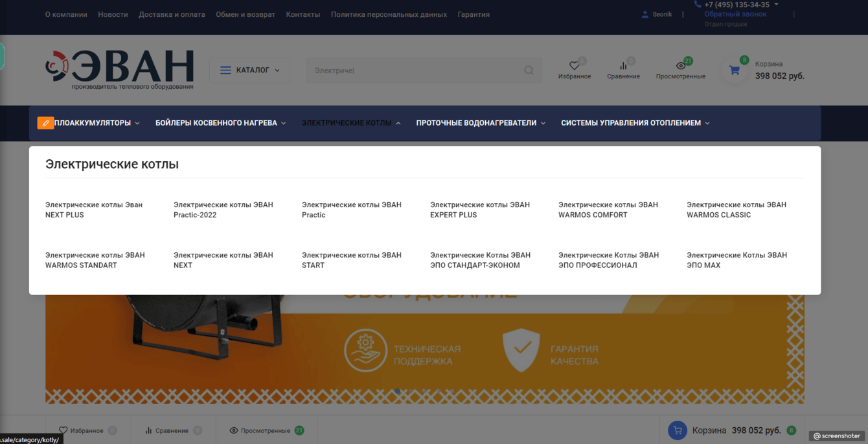The height and width of the screenshot is (444, 868).
Task: Click the heating equipment banner image
Action: coord(424,350)
